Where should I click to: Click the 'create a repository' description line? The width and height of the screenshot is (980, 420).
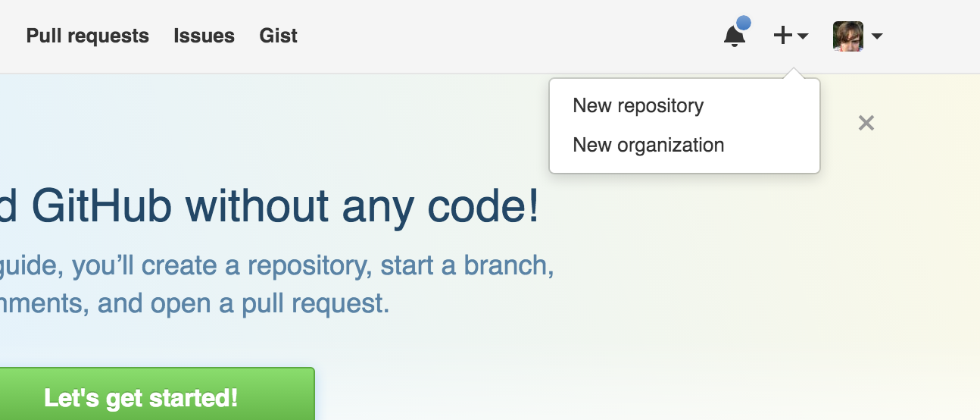(277, 266)
